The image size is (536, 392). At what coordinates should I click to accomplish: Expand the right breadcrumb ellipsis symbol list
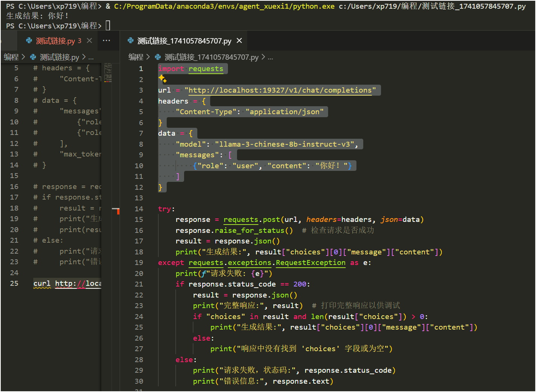270,57
